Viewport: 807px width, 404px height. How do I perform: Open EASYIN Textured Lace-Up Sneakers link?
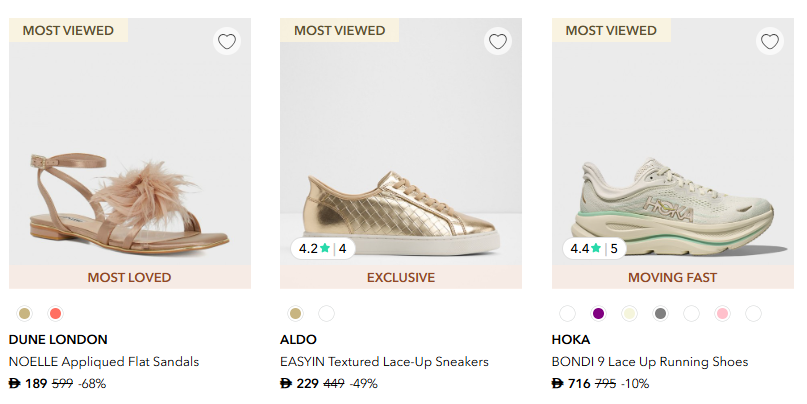point(384,361)
